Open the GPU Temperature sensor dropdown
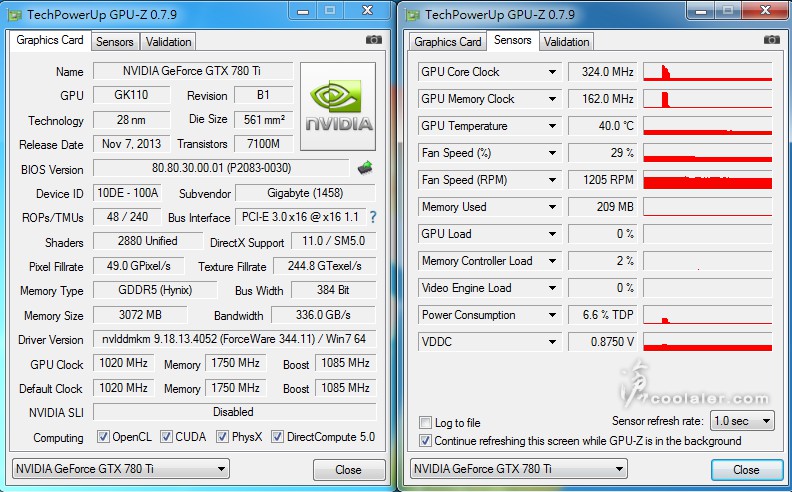The width and height of the screenshot is (792, 492). click(x=552, y=126)
